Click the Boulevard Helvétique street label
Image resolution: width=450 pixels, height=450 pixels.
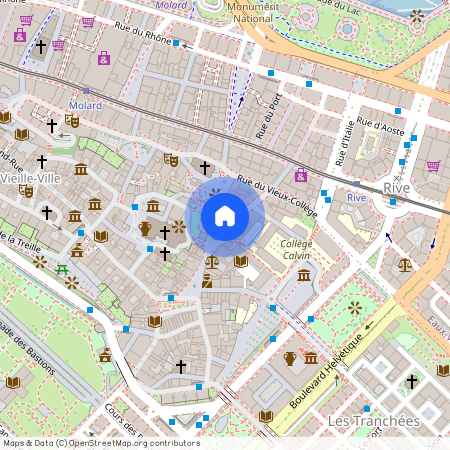pos(326,371)
